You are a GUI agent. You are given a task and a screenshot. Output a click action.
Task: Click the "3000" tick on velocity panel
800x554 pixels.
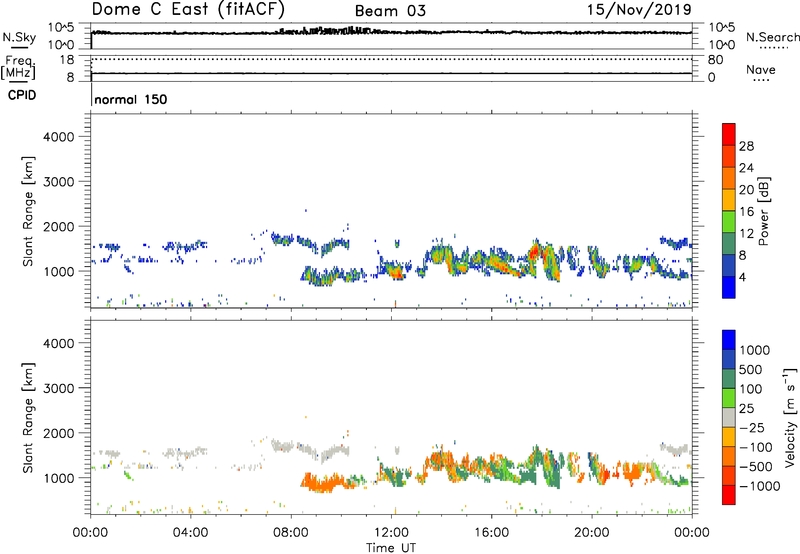58,388
